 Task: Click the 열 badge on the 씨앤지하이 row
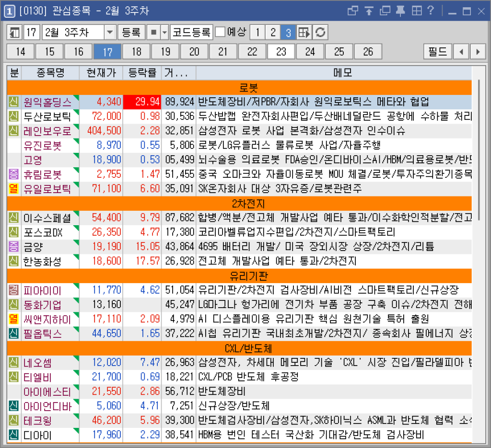click(13, 319)
